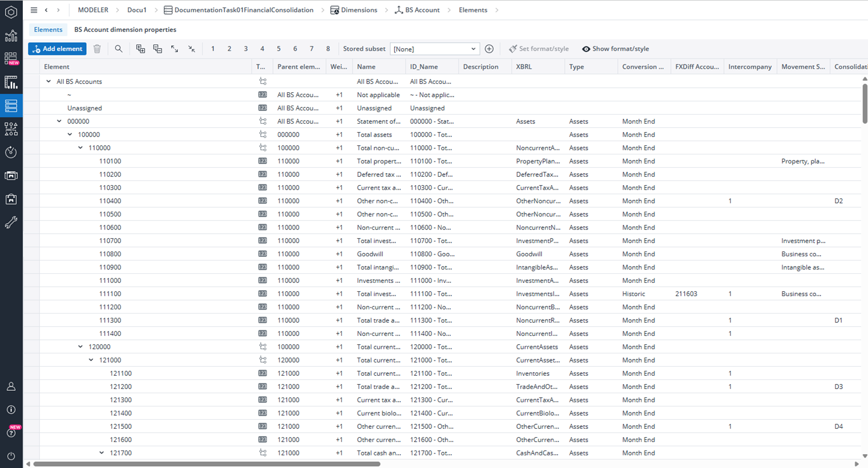868x468 pixels.
Task: Click the delete trash icon
Action: (x=97, y=49)
